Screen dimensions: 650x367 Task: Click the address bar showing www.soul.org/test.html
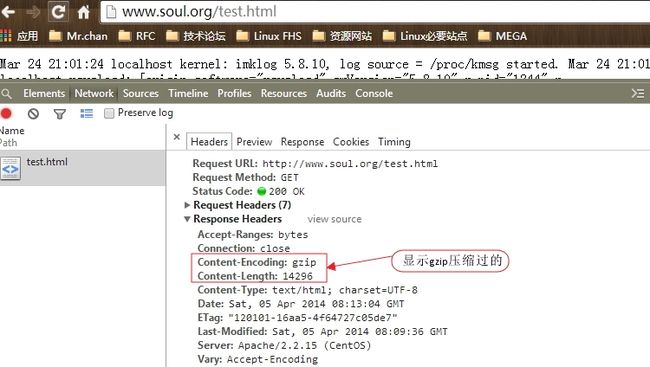(x=375, y=12)
